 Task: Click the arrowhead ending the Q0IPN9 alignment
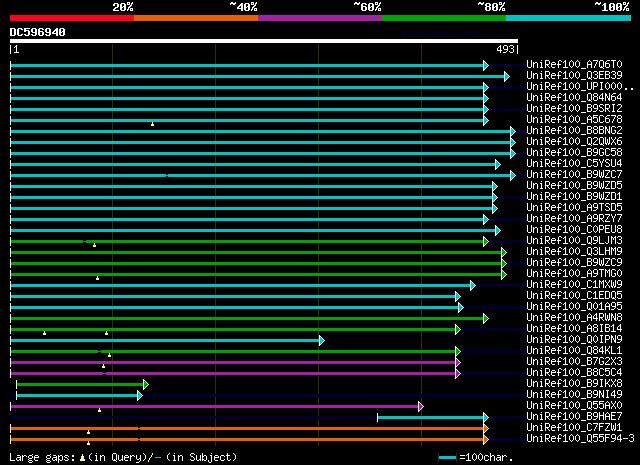(x=322, y=340)
